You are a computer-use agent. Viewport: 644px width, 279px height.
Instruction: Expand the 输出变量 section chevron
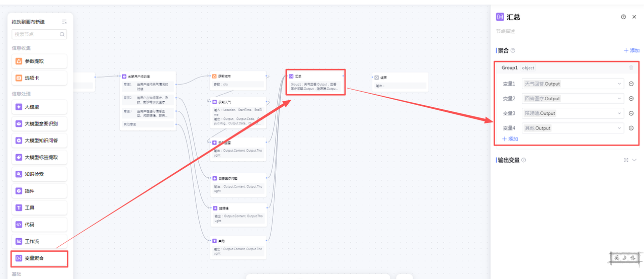634,160
